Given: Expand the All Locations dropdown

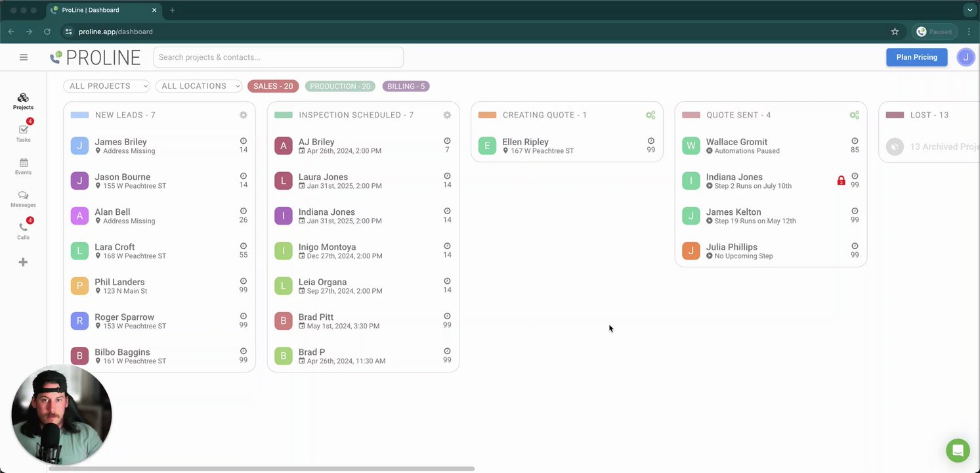Looking at the screenshot, I should pos(199,86).
